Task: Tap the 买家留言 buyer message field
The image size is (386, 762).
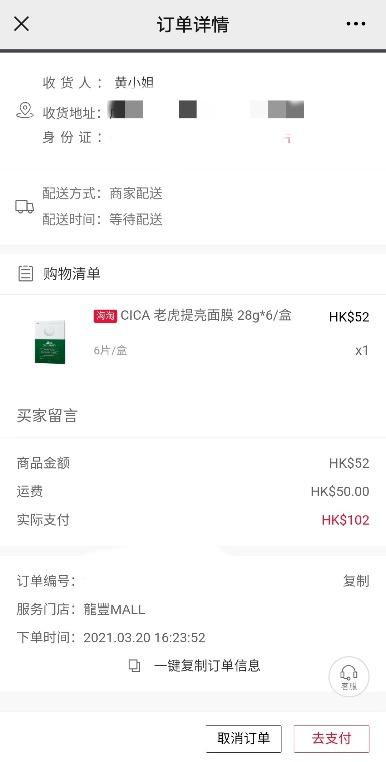Action: [193, 416]
